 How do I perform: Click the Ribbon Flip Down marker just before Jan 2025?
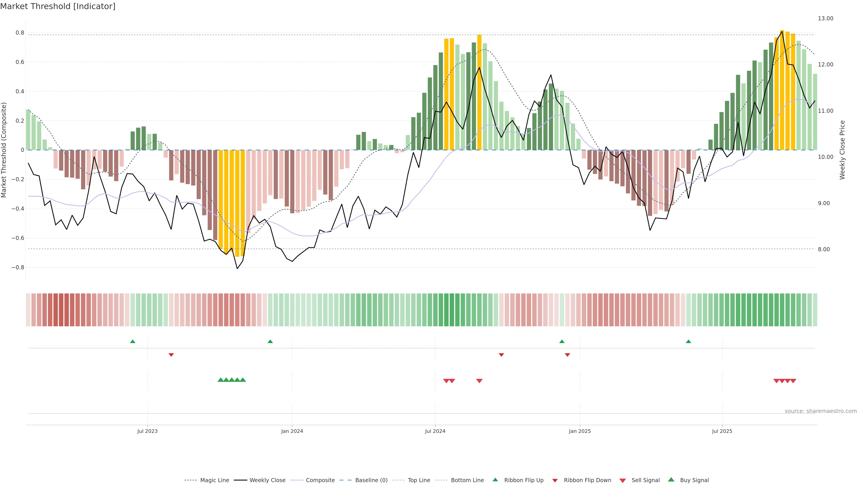coord(567,355)
